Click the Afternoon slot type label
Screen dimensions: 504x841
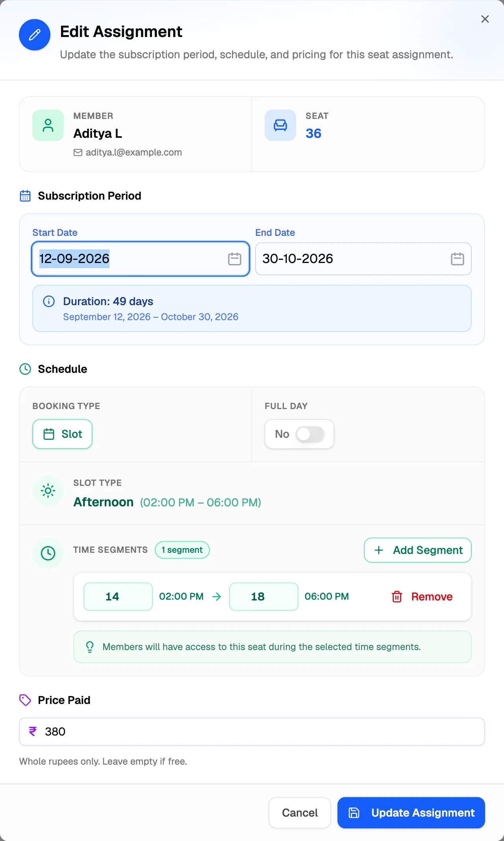point(104,502)
